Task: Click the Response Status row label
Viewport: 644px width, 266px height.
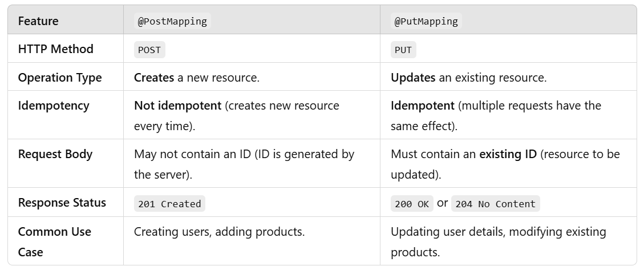Action: (x=62, y=203)
